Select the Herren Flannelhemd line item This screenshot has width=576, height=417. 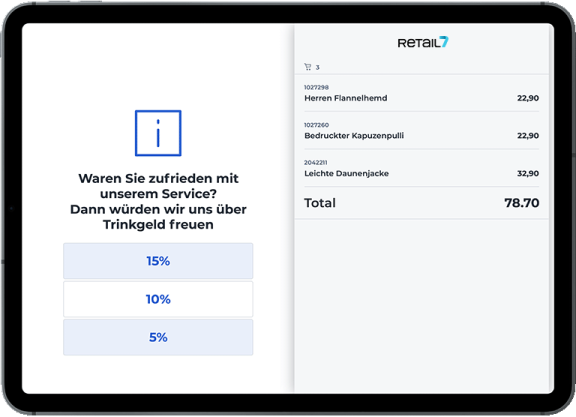click(421, 93)
